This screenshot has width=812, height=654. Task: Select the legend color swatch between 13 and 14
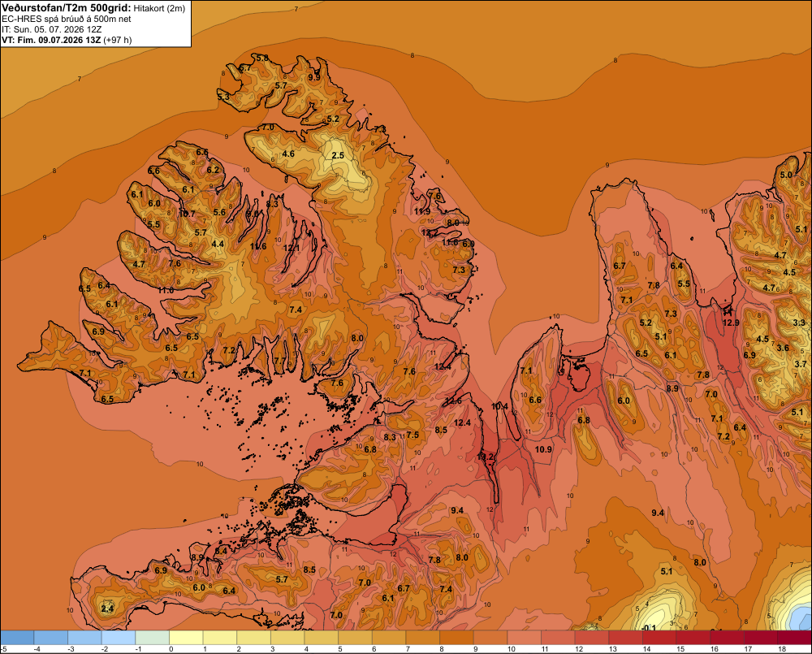625,638
